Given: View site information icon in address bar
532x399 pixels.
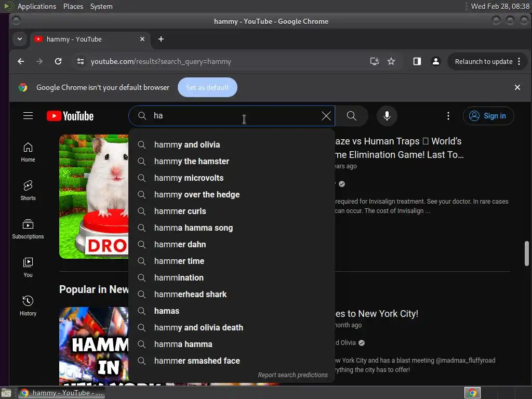Looking at the screenshot, I should (81, 61).
